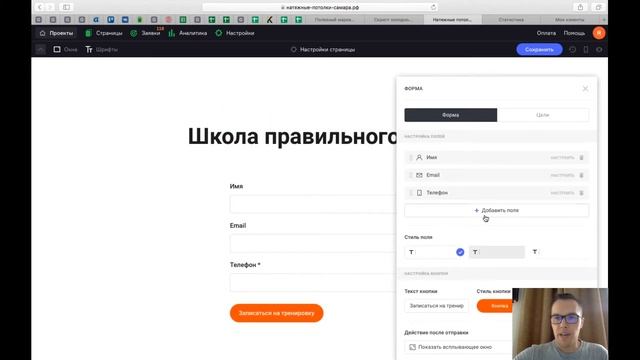This screenshot has height=360, width=640.
Task: Click the phone icon of the Телефон field
Action: click(x=419, y=193)
